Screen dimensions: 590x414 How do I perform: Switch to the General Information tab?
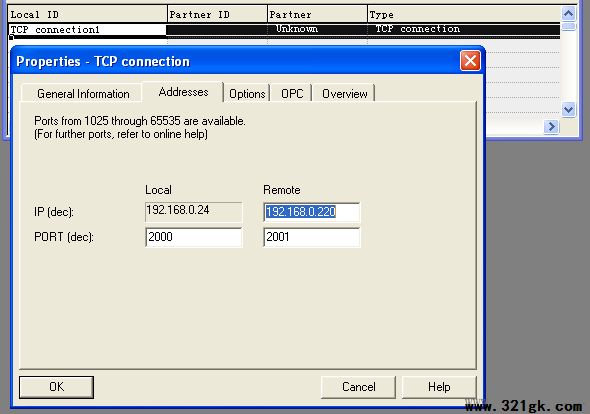click(x=82, y=93)
